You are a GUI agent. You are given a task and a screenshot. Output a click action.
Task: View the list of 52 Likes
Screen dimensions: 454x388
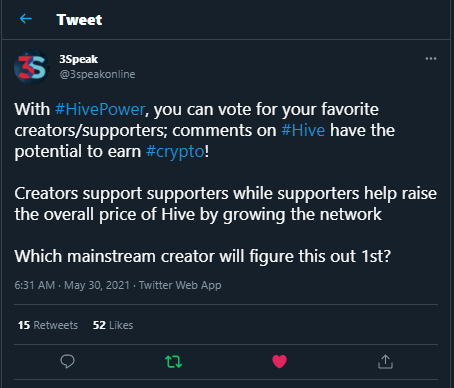tap(113, 325)
